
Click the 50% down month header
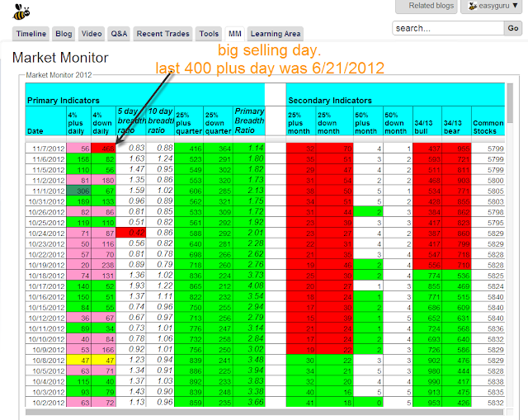[x=398, y=121]
